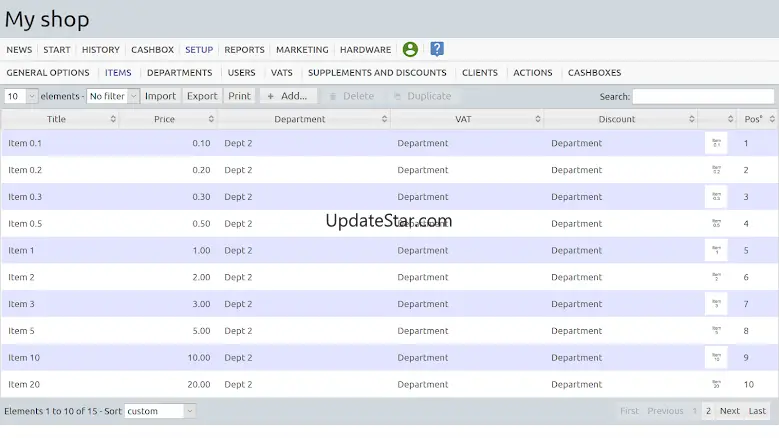
Task: Click the Delete button
Action: (x=352, y=96)
